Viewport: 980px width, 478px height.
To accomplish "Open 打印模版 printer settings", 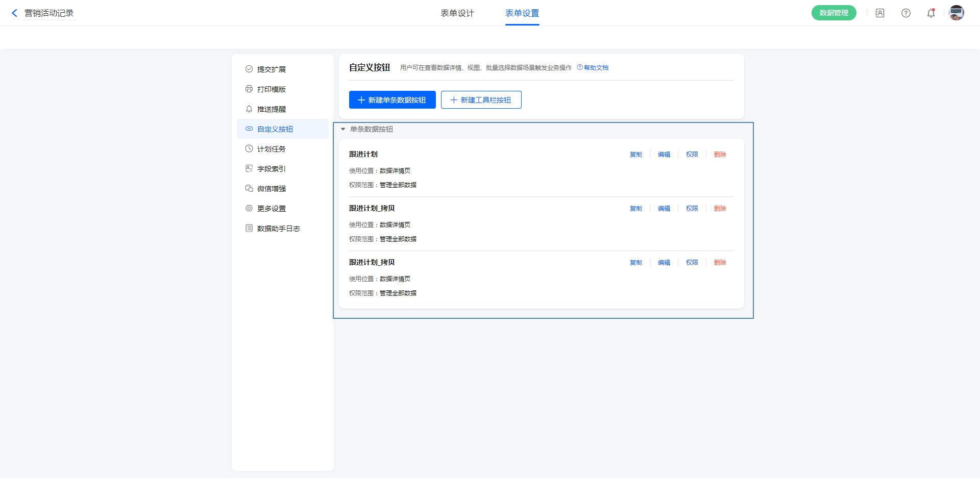I will 271,89.
